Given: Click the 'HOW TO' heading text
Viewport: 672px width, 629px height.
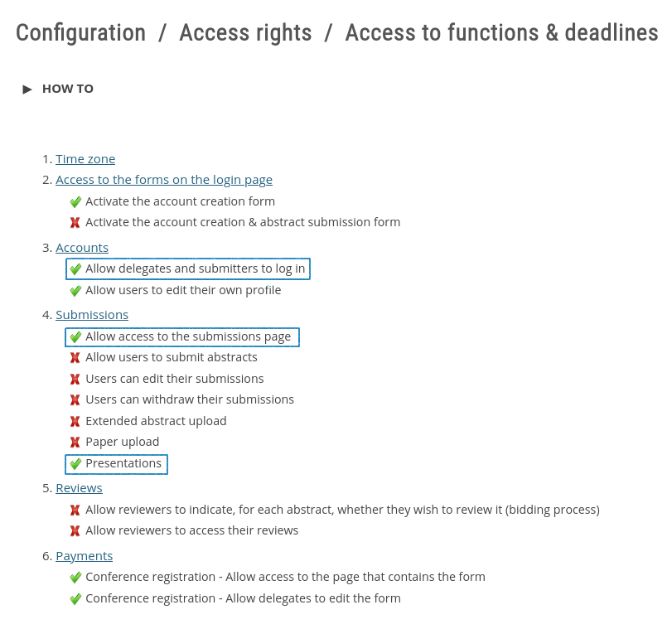Looking at the screenshot, I should pos(68,89).
